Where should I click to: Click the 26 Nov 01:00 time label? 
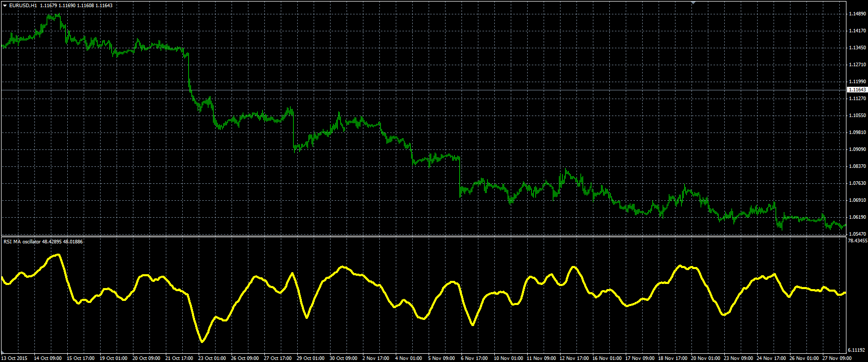click(x=803, y=358)
